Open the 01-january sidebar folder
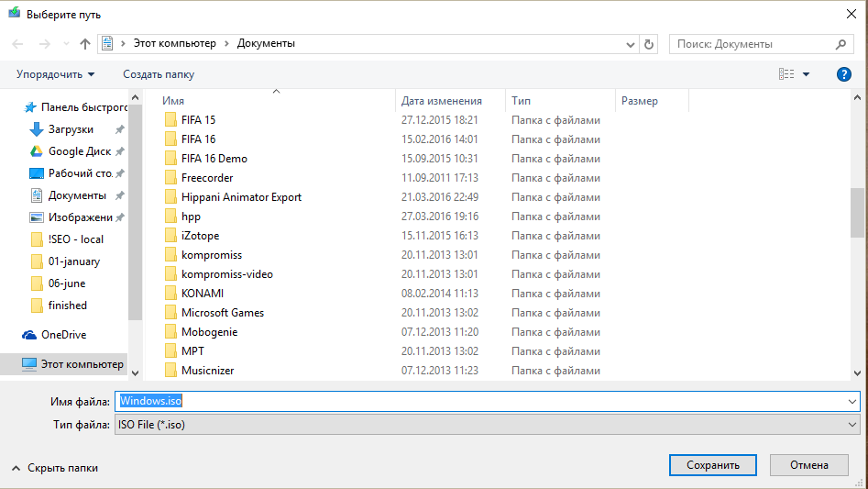 (73, 261)
